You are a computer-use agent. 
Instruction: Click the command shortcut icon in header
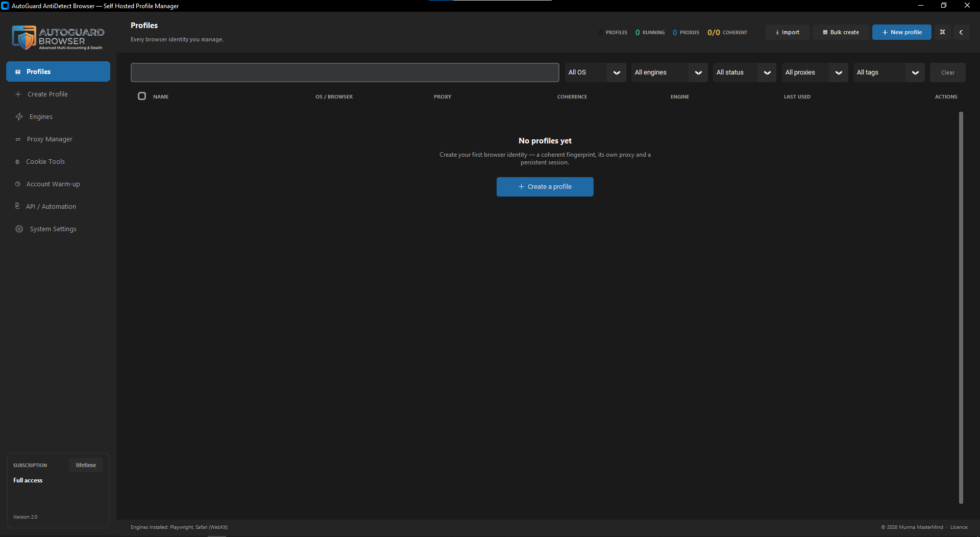click(x=943, y=32)
